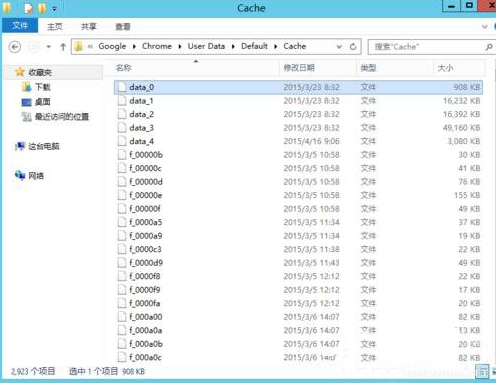Viewport: 496px width, 383px height.
Task: Open 最近访问的位置 in navigation pane
Action: pyautogui.click(x=62, y=117)
